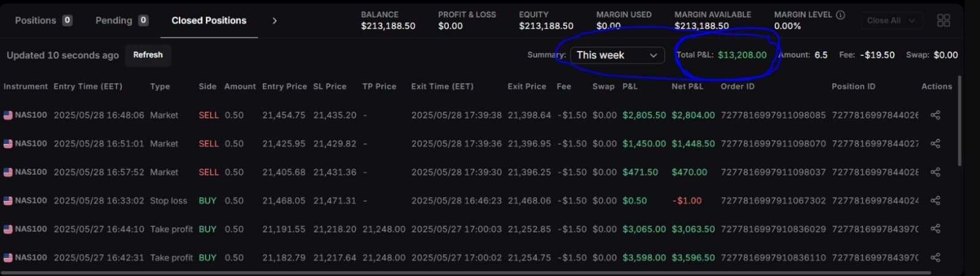The height and width of the screenshot is (276, 980).
Task: Share the $3,063.50 take profit trade
Action: point(935,229)
